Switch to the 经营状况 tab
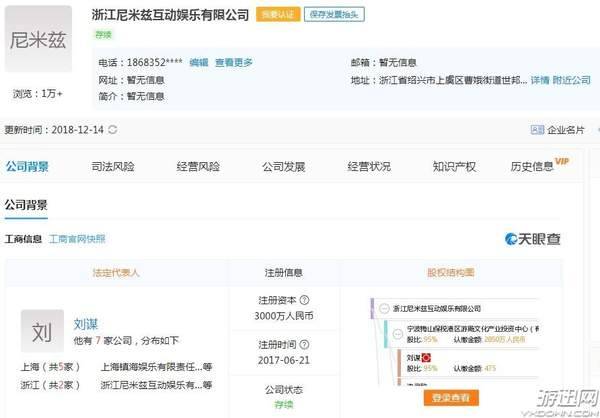Screen dimensions: 600x418 coord(369,167)
